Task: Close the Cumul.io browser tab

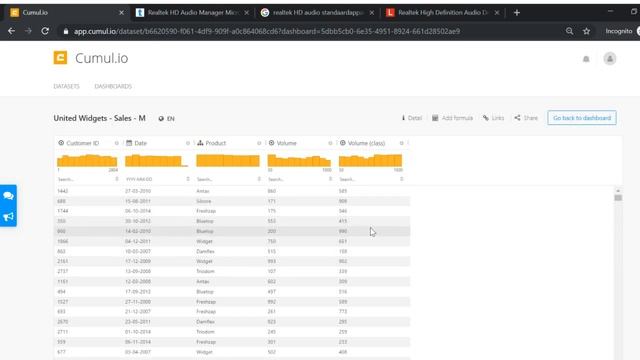Action: 121,13
